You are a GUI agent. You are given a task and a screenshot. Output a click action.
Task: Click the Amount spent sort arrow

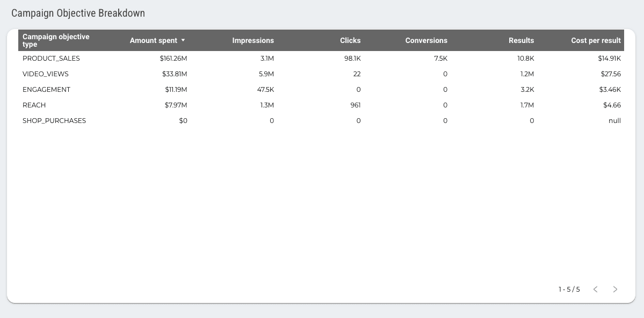[x=183, y=40]
